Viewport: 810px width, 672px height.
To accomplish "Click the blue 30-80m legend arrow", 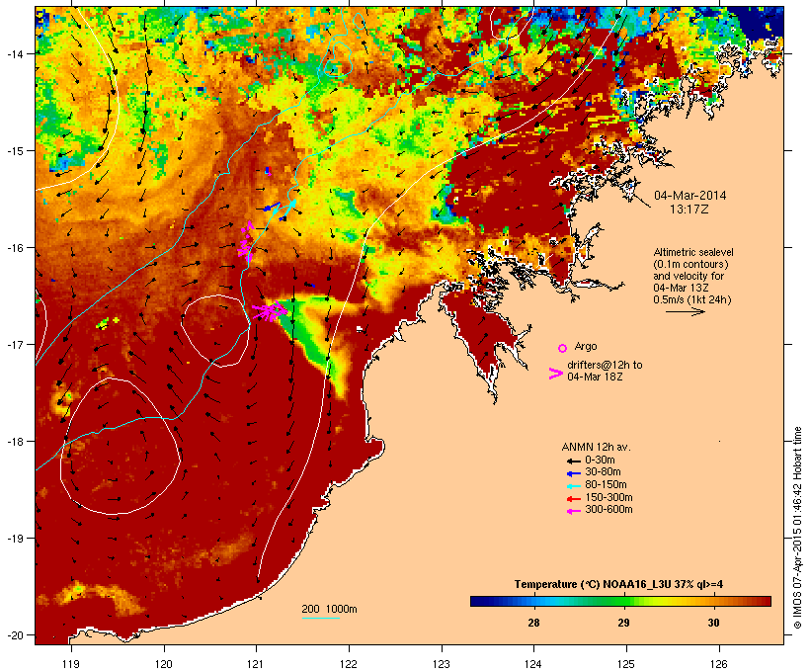I will pyautogui.click(x=573, y=473).
